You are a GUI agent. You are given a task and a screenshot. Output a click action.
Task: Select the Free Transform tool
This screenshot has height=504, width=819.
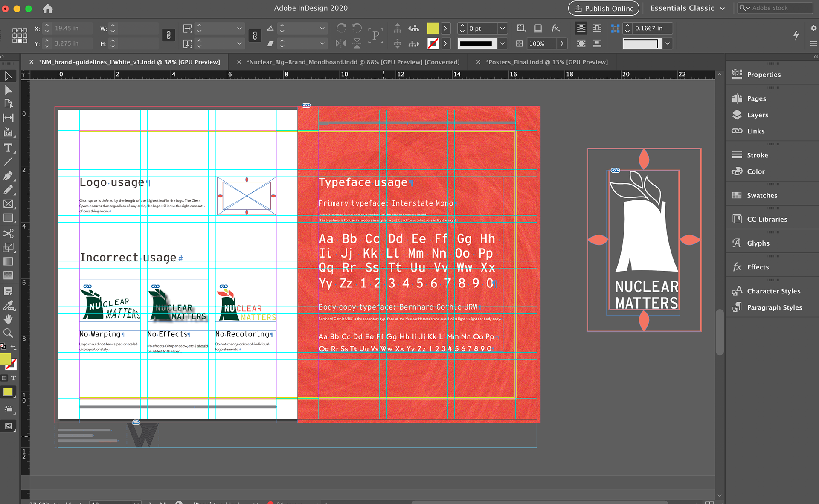click(x=8, y=247)
